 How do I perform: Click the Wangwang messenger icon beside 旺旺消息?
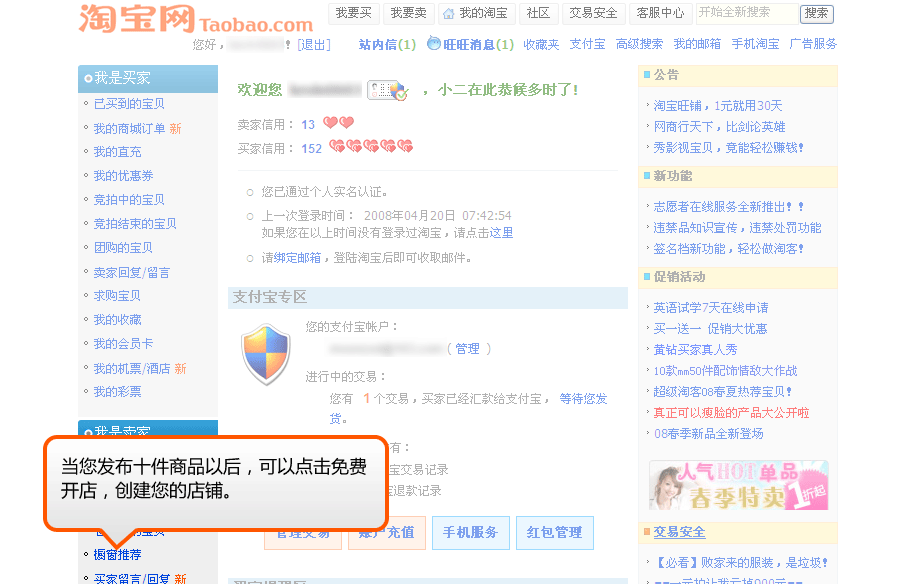point(434,43)
